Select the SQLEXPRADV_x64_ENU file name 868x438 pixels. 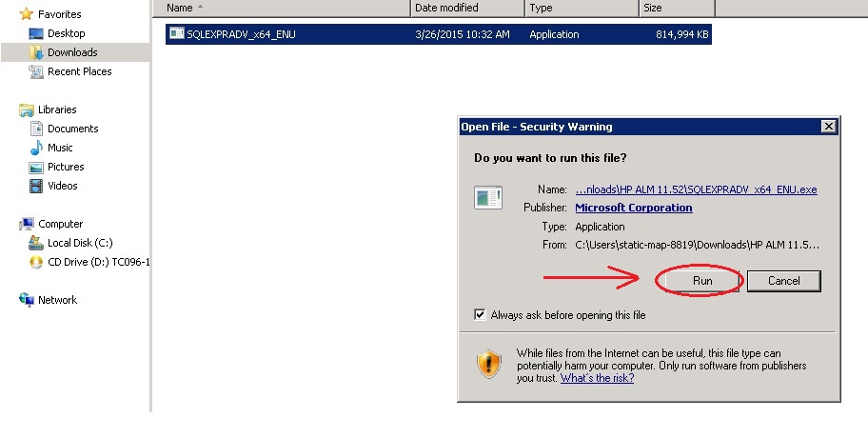pos(241,34)
